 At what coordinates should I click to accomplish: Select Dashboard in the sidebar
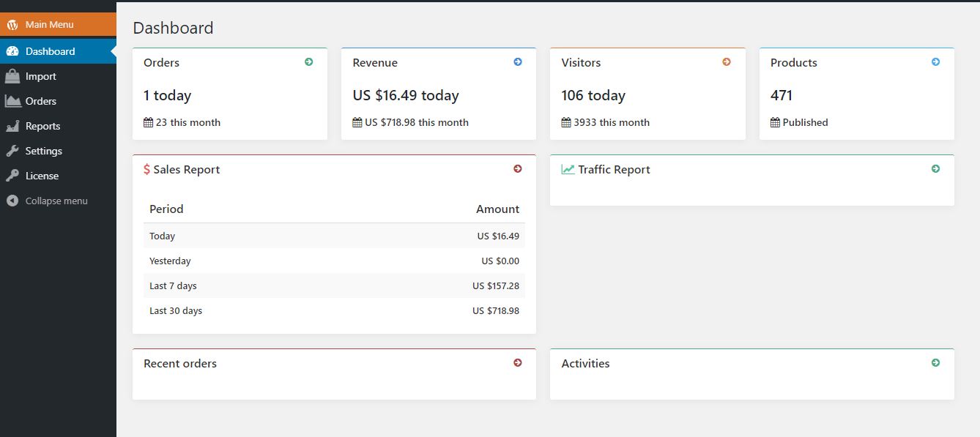pyautogui.click(x=50, y=51)
